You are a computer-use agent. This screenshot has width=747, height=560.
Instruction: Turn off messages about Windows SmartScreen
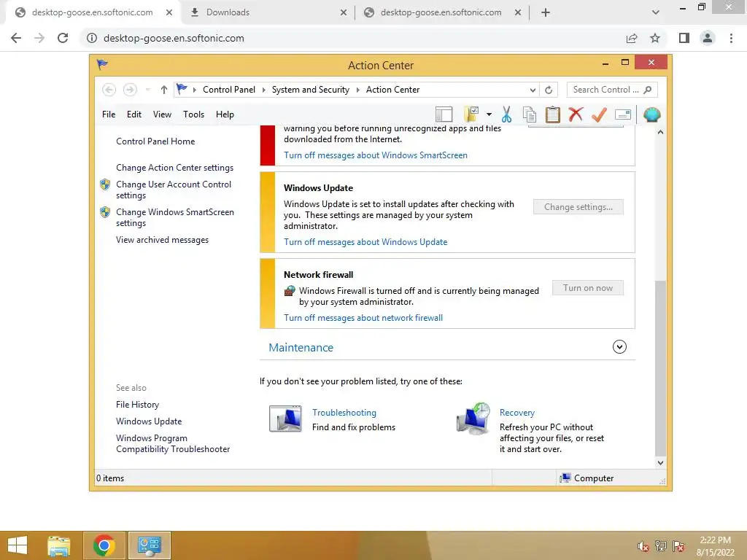tap(376, 155)
